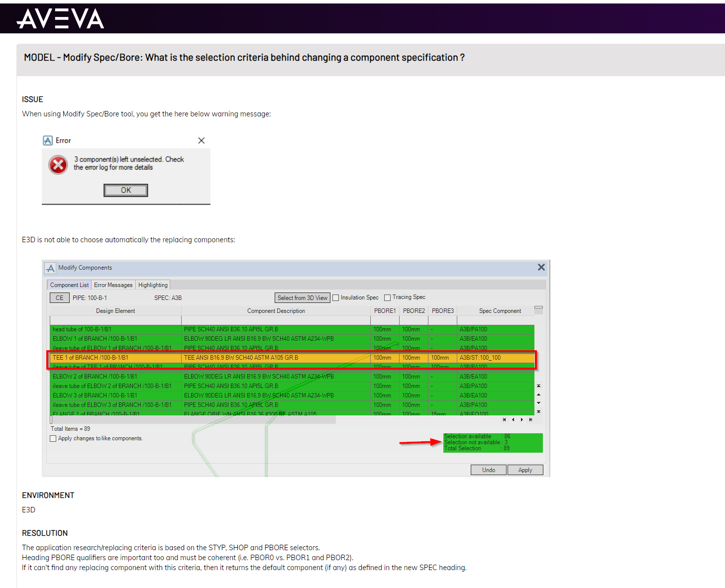Click the right horizontal scroll arrow
The image size is (725, 588).
[x=521, y=420]
